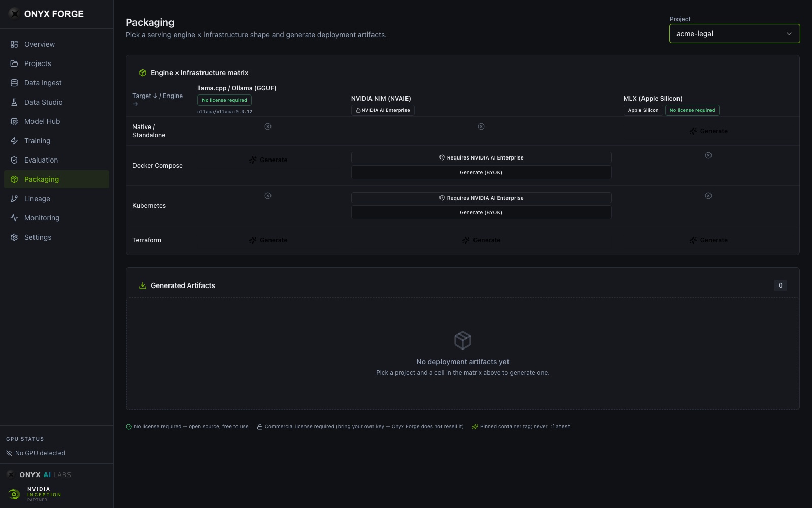Click the Settings gear icon
The height and width of the screenshot is (508, 812).
[x=14, y=237]
